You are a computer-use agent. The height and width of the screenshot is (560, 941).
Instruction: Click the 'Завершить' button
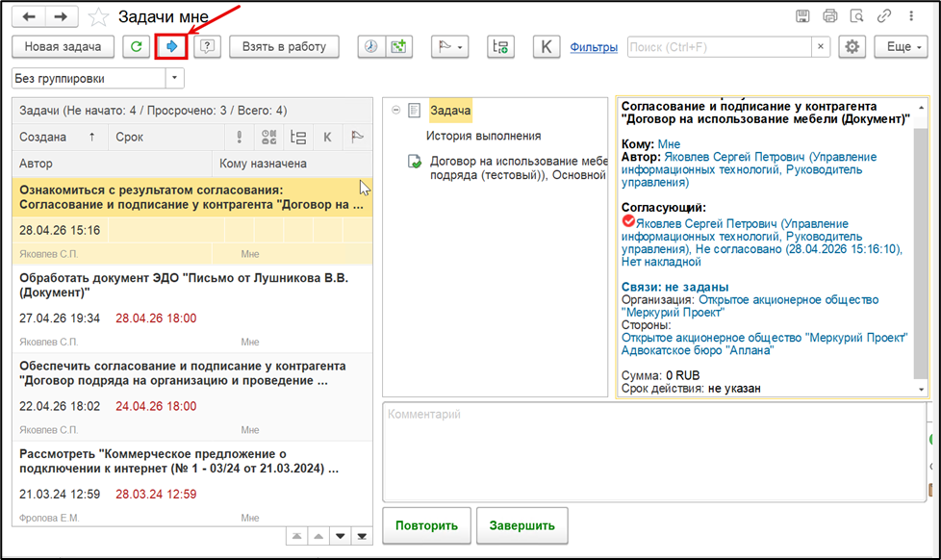(522, 525)
